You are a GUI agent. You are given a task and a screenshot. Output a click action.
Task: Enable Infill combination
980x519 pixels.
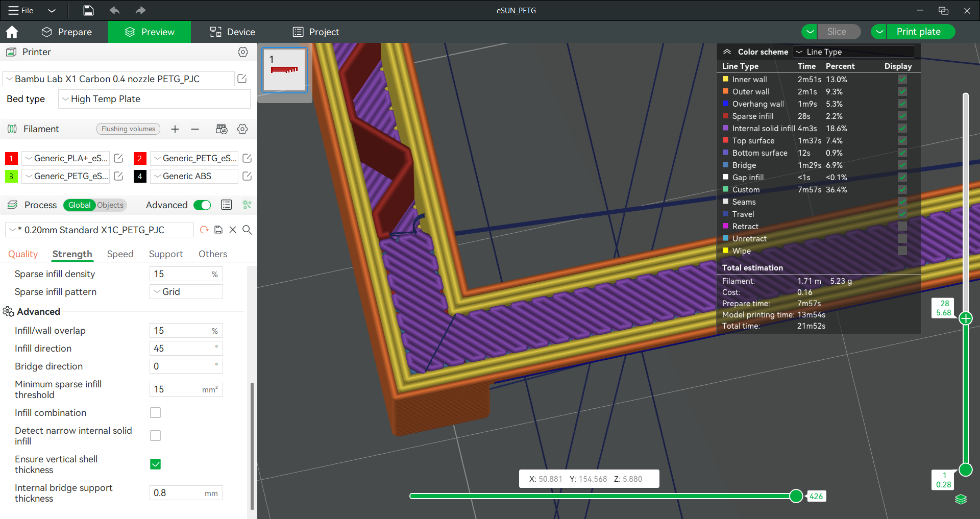155,412
